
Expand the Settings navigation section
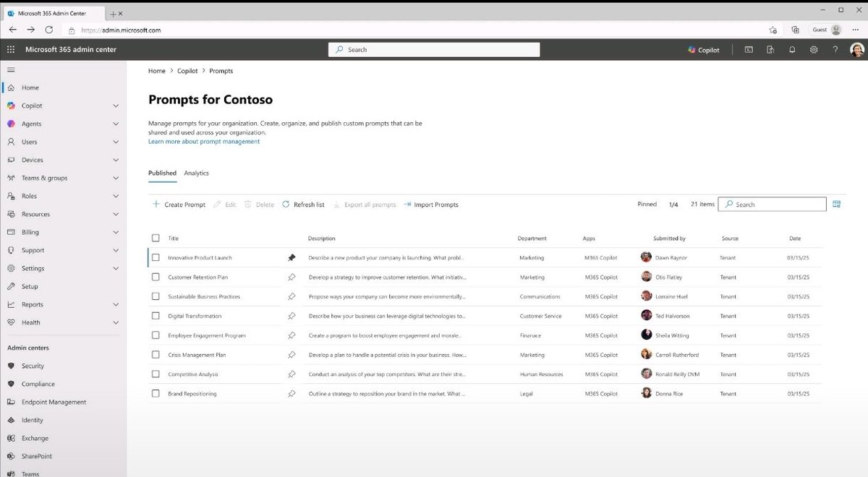click(x=116, y=268)
